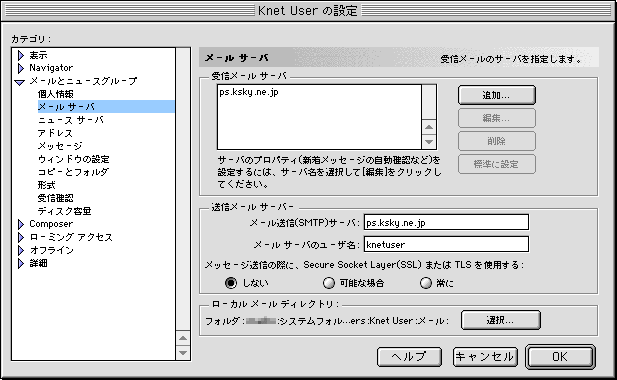Expand the Navigator category

tap(21, 68)
